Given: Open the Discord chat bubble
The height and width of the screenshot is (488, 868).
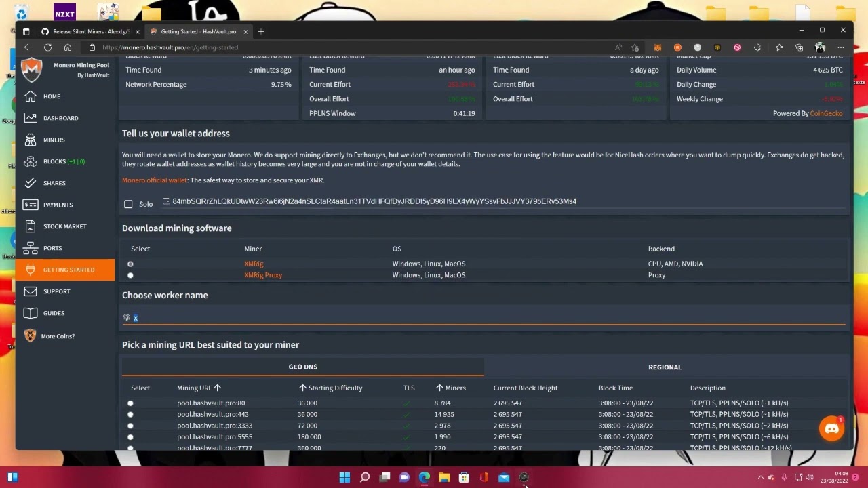Looking at the screenshot, I should 831,429.
